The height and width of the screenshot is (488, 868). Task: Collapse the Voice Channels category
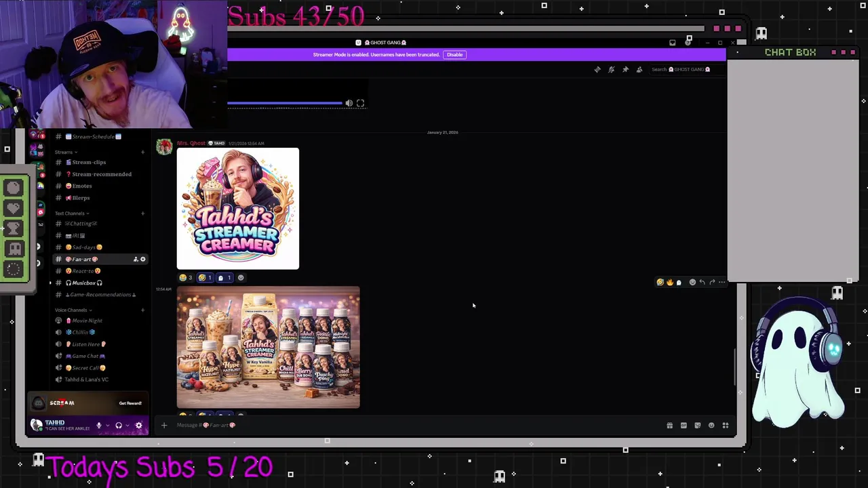[x=73, y=310]
